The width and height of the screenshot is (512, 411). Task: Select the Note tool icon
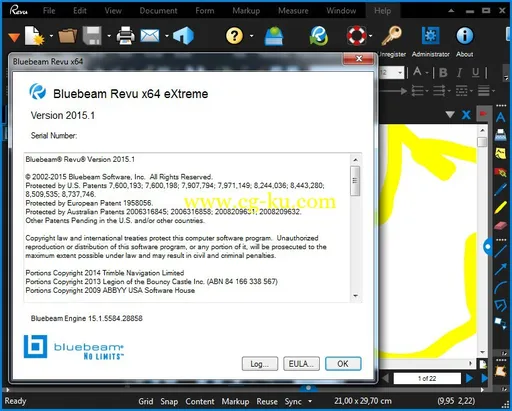click(501, 153)
